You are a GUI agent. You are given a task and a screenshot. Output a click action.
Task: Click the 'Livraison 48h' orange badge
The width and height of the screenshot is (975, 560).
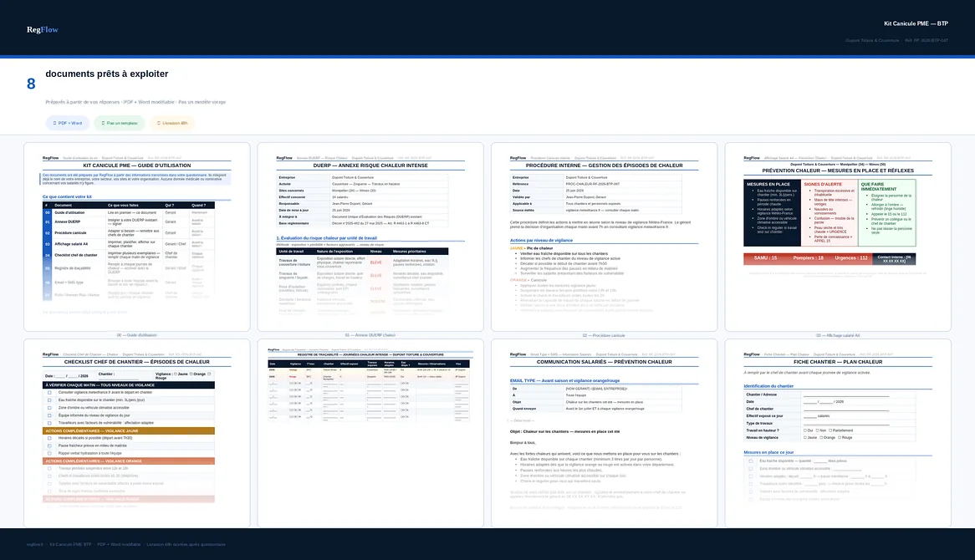[172, 123]
